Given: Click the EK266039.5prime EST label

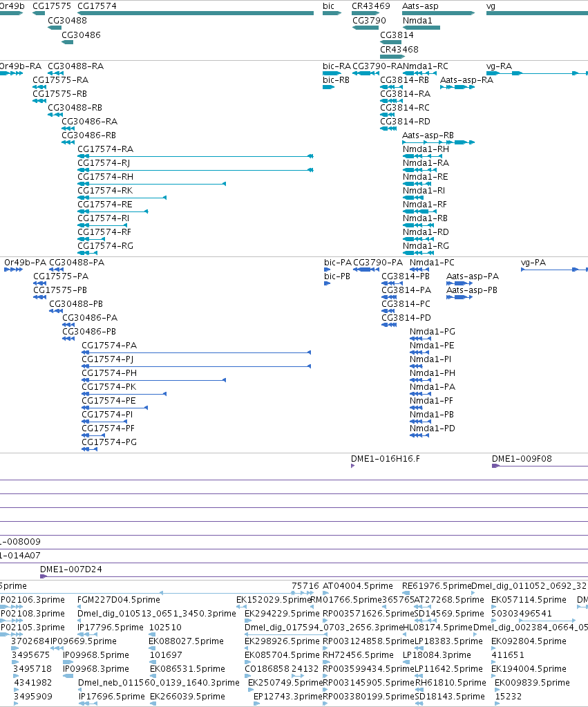Looking at the screenshot, I should click(187, 697).
